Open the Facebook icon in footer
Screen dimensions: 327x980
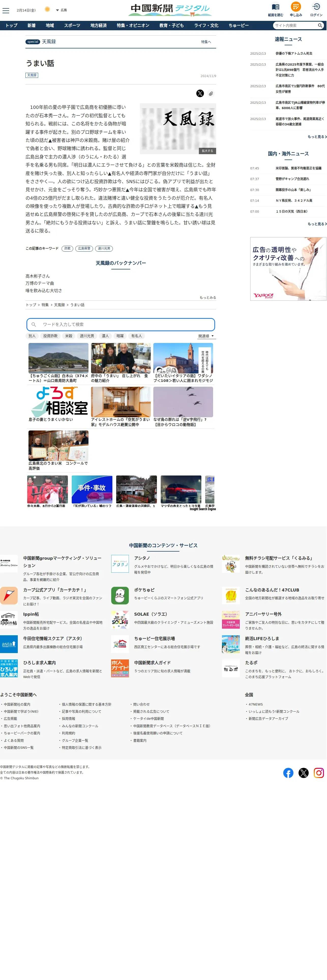[288, 773]
